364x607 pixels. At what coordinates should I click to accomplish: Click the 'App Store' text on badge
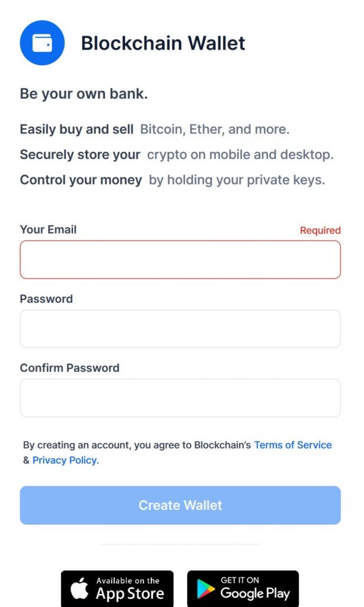pyautogui.click(x=130, y=593)
